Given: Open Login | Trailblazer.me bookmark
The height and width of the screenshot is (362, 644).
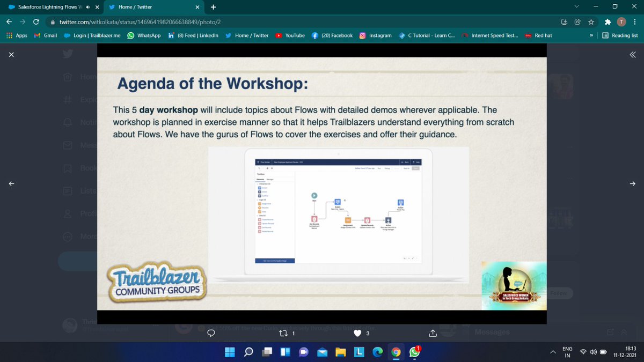Looking at the screenshot, I should tap(92, 35).
